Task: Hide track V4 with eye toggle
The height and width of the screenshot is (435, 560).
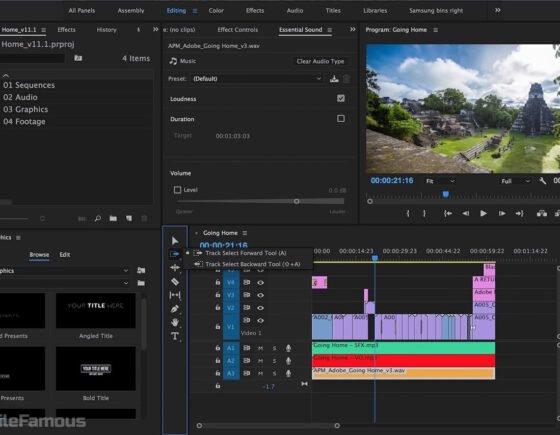Action: coord(260,282)
